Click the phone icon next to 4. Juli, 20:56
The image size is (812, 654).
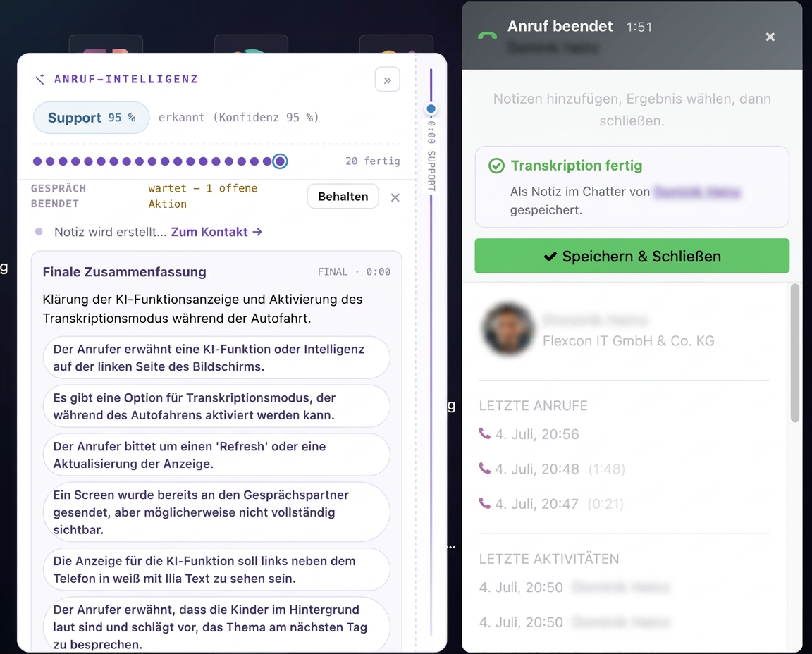[x=484, y=433]
